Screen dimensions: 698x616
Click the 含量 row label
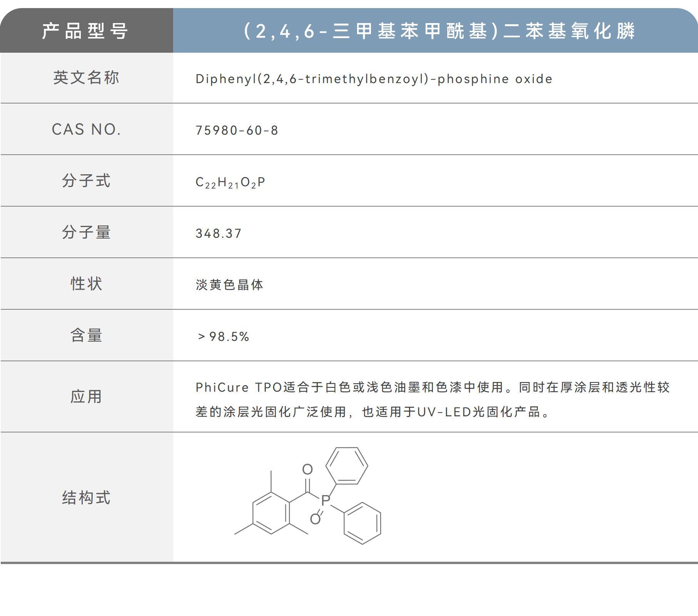coord(87,336)
